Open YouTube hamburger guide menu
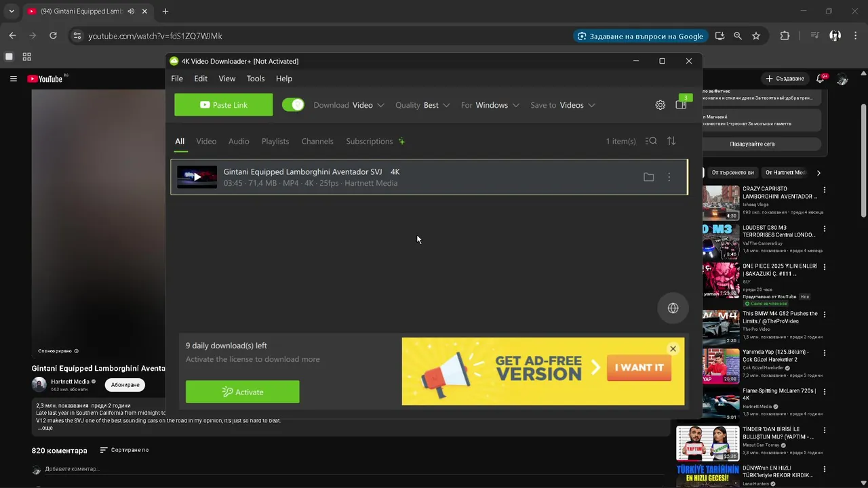The height and width of the screenshot is (488, 868). pyautogui.click(x=13, y=79)
